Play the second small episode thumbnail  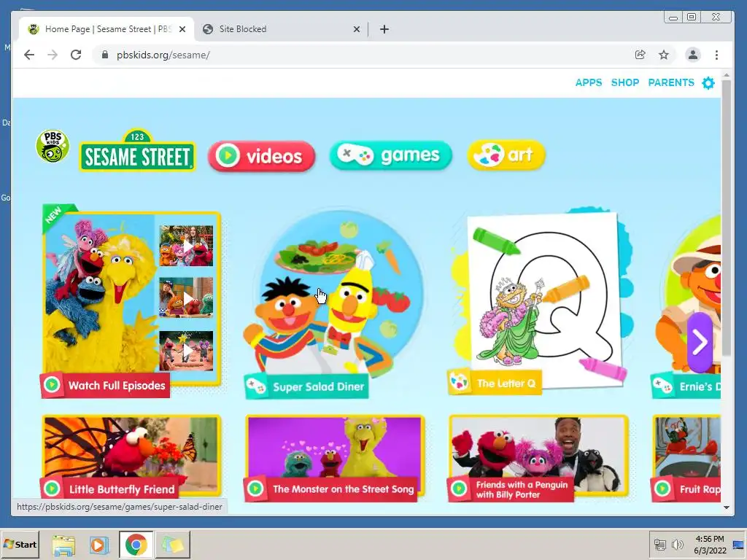(186, 297)
